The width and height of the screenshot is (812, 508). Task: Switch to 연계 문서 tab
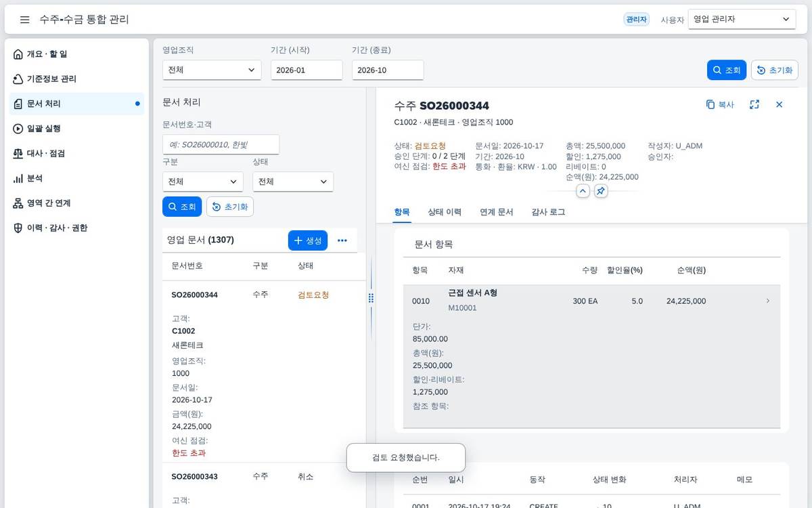click(x=497, y=212)
